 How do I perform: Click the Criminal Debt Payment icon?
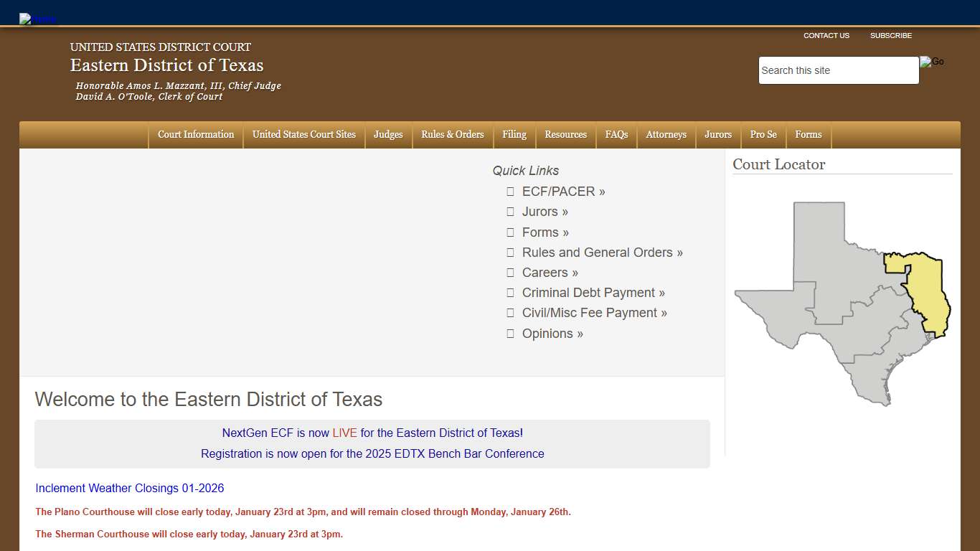click(x=510, y=293)
